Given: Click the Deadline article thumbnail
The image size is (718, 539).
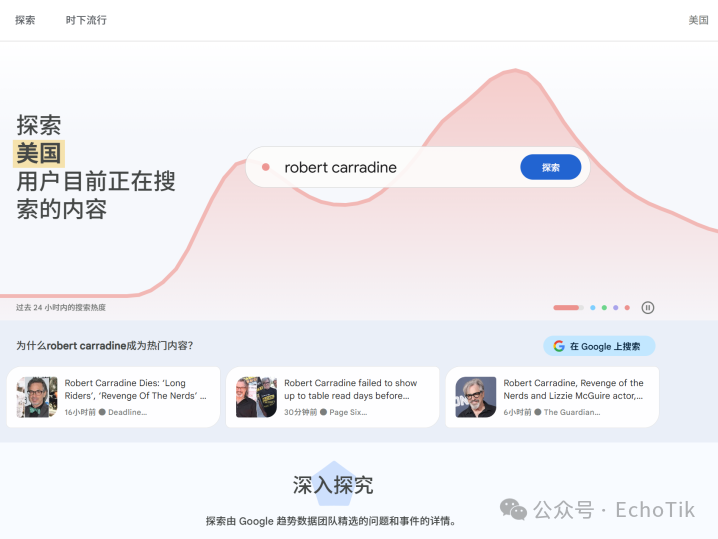Looking at the screenshot, I should coord(37,397).
